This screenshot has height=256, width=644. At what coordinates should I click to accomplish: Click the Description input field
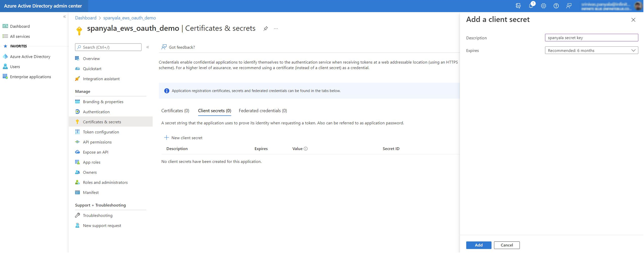tap(591, 38)
